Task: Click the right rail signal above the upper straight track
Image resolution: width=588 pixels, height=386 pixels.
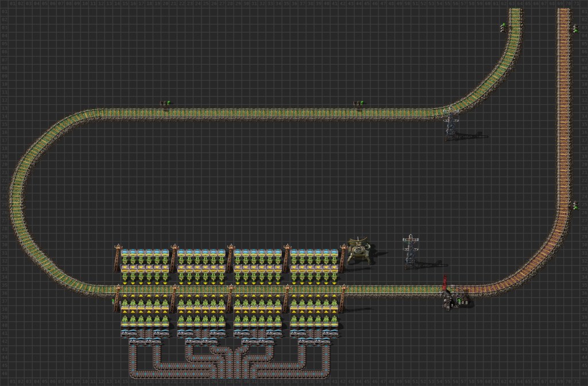Action: (358, 104)
